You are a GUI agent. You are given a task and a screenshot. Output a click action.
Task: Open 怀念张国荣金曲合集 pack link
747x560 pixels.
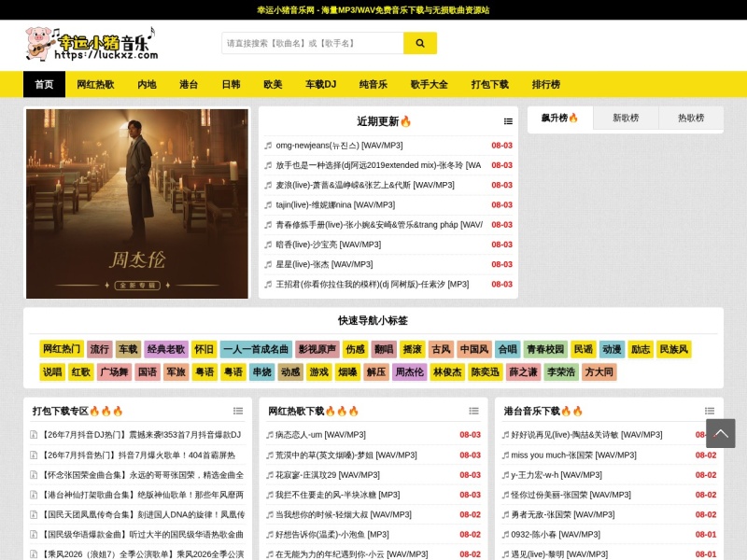[143, 475]
